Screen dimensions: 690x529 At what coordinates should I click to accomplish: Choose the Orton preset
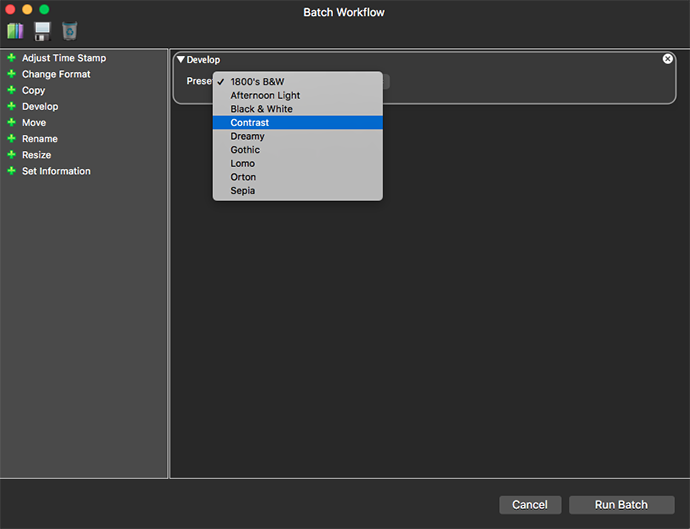(x=297, y=177)
